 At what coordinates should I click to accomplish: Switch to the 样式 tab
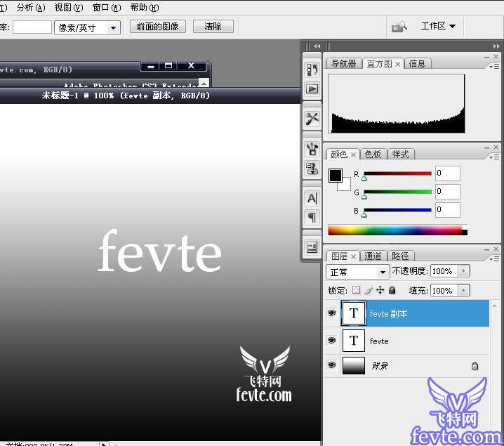click(401, 155)
